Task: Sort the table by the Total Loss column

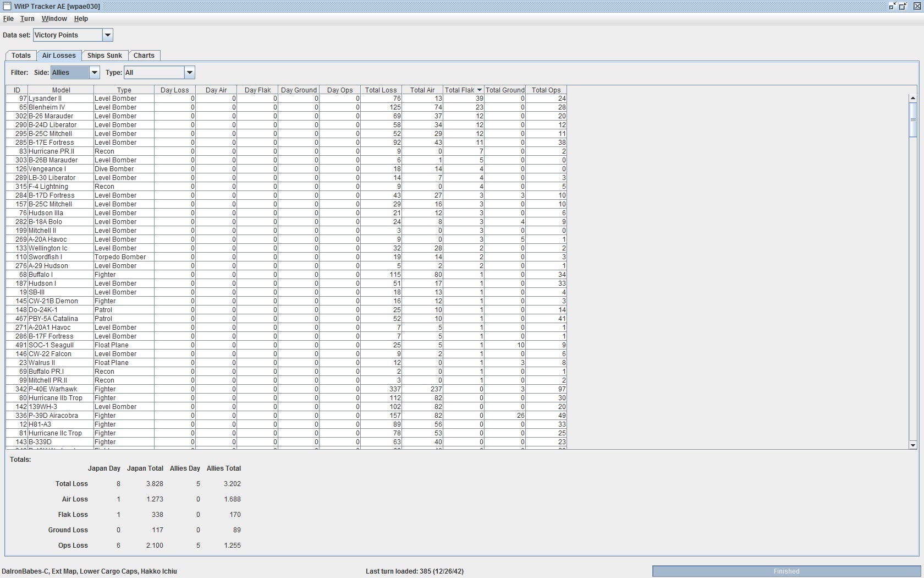Action: pyautogui.click(x=381, y=90)
